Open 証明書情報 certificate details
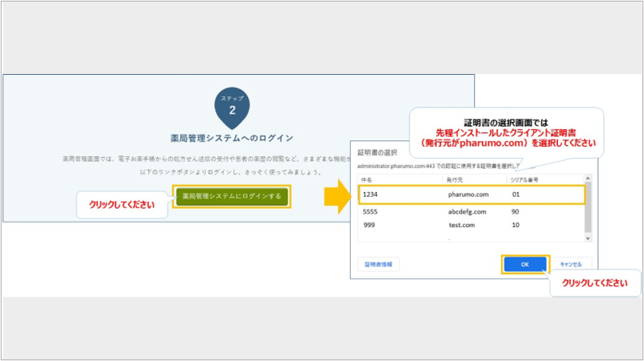Screen dimensions: 644x361 click(379, 264)
